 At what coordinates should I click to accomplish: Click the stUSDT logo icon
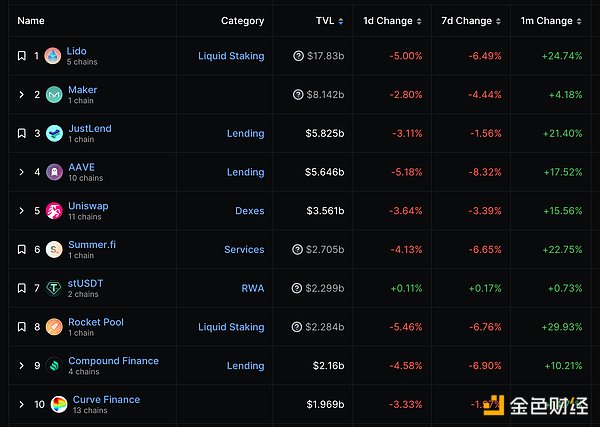(x=54, y=288)
